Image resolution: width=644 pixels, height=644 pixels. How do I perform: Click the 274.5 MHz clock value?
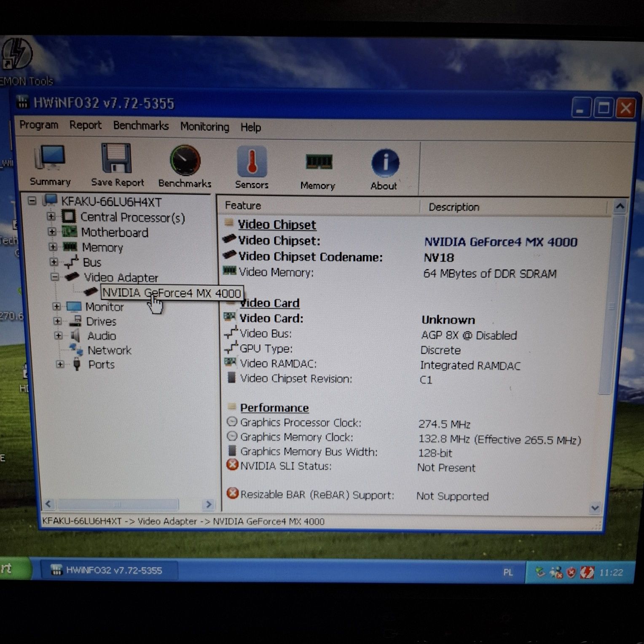click(444, 424)
